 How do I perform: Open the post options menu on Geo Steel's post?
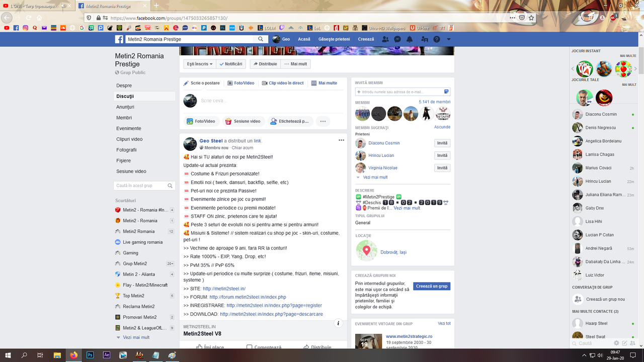[x=341, y=140]
